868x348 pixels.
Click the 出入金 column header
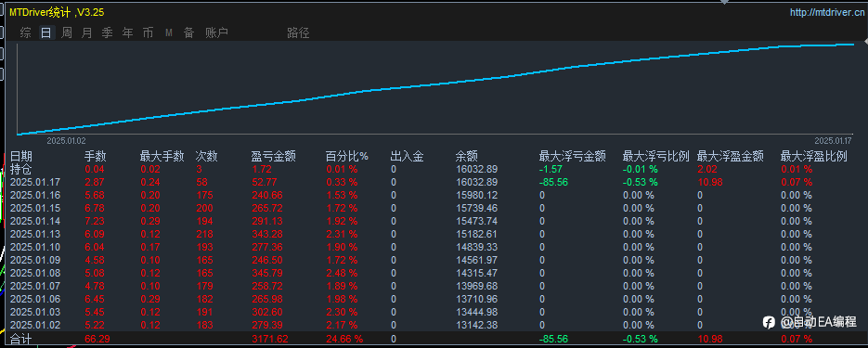(407, 157)
